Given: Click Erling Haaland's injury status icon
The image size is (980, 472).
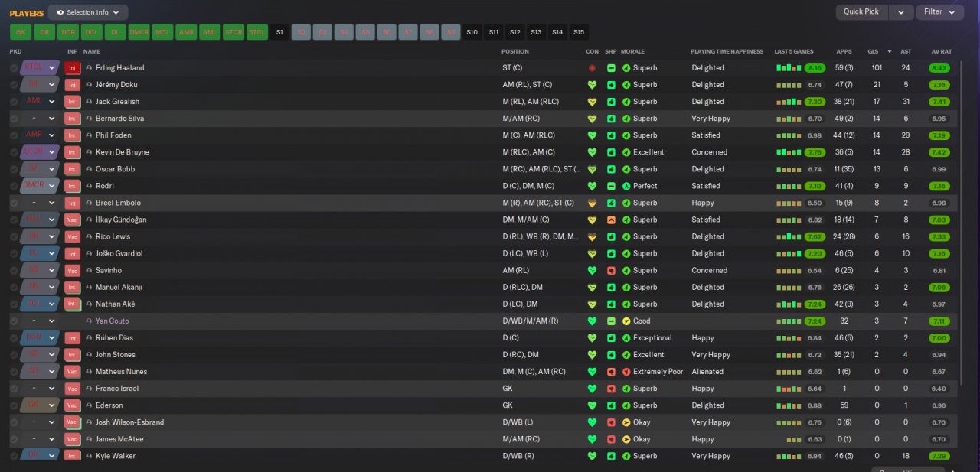Looking at the screenshot, I should pyautogui.click(x=73, y=68).
